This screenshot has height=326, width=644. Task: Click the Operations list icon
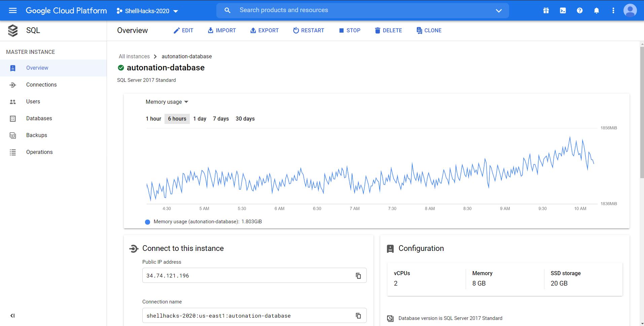13,152
